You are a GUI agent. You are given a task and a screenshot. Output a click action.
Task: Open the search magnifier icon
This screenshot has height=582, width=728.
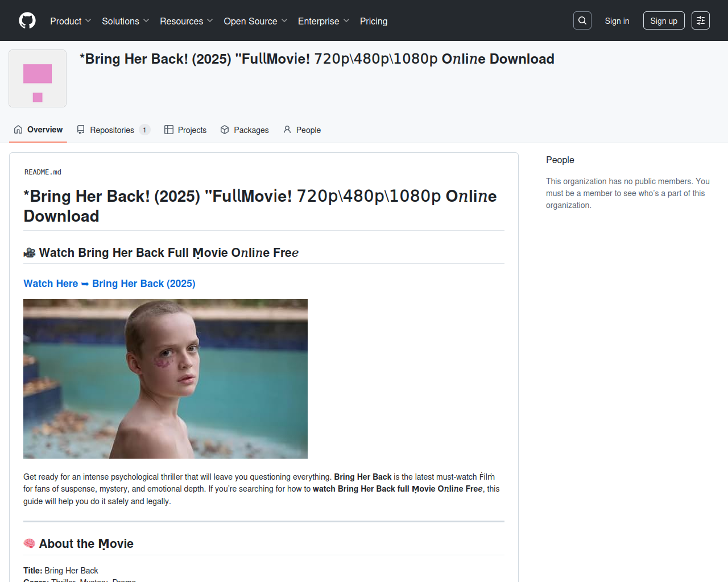pos(582,20)
